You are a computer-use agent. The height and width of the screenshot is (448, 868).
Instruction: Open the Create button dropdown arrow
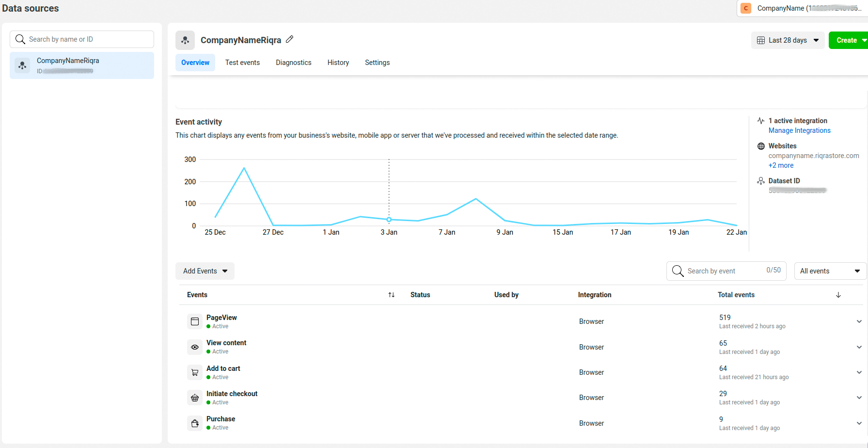(864, 40)
